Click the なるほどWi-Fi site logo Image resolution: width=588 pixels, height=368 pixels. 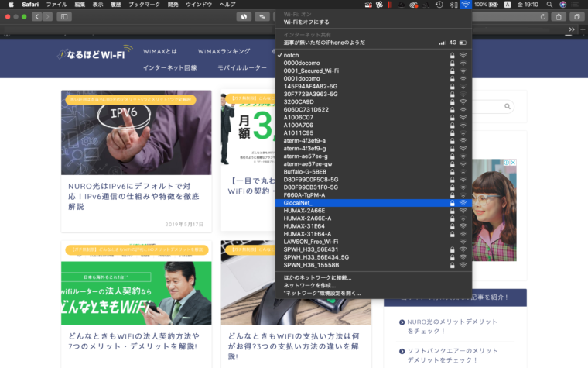pyautogui.click(x=95, y=53)
